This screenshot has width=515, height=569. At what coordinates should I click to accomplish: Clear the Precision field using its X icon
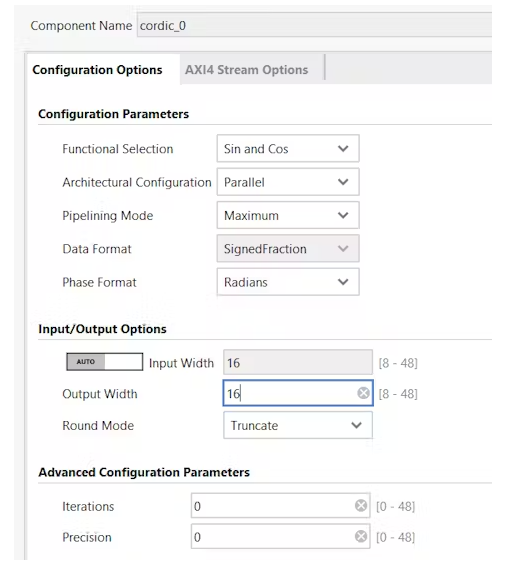click(361, 536)
